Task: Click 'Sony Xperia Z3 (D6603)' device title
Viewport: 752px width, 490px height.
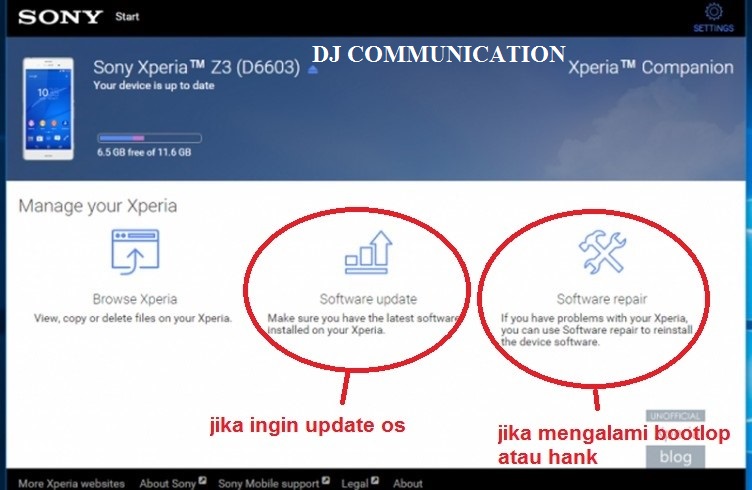Action: (x=196, y=68)
